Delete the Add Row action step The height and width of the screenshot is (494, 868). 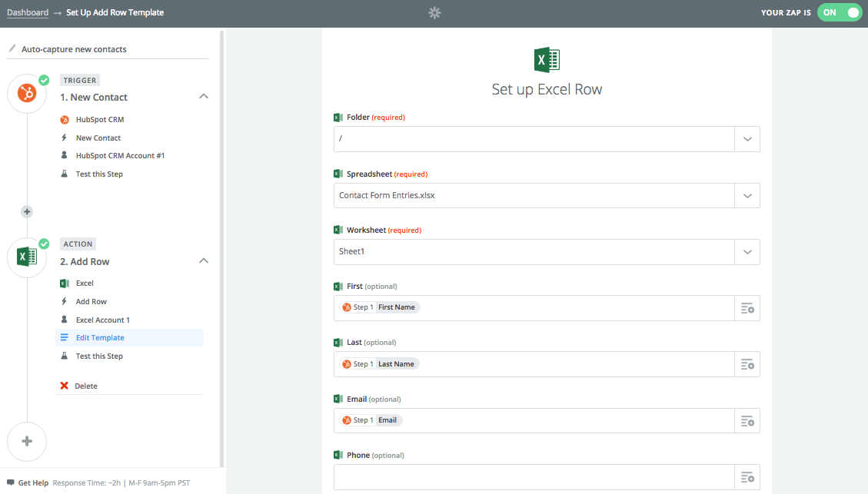click(x=86, y=386)
